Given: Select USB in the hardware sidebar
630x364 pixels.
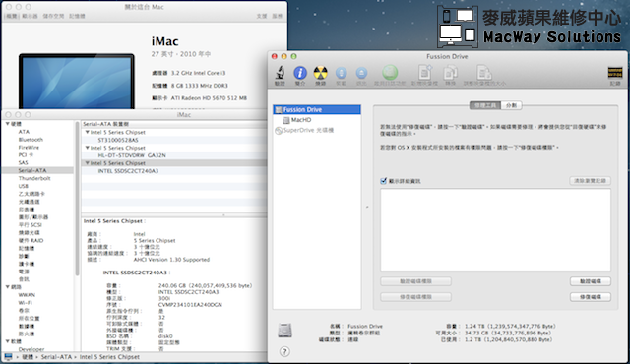Looking at the screenshot, I should click(x=23, y=186).
